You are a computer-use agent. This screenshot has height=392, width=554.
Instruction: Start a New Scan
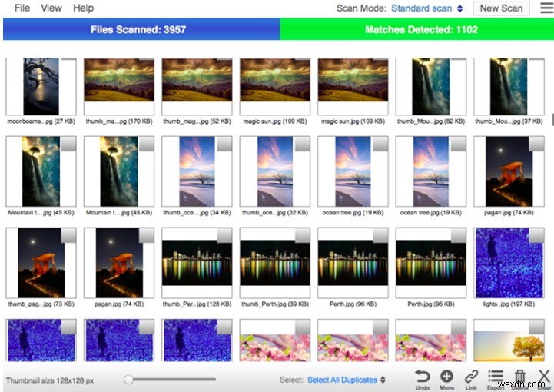(x=501, y=8)
